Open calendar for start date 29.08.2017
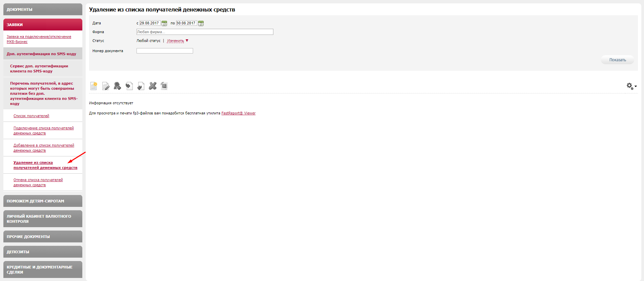Screen dimensions: 644x281 164,23
